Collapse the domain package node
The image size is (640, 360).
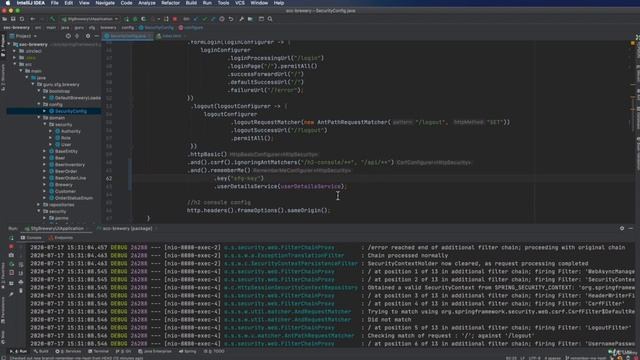click(39, 118)
